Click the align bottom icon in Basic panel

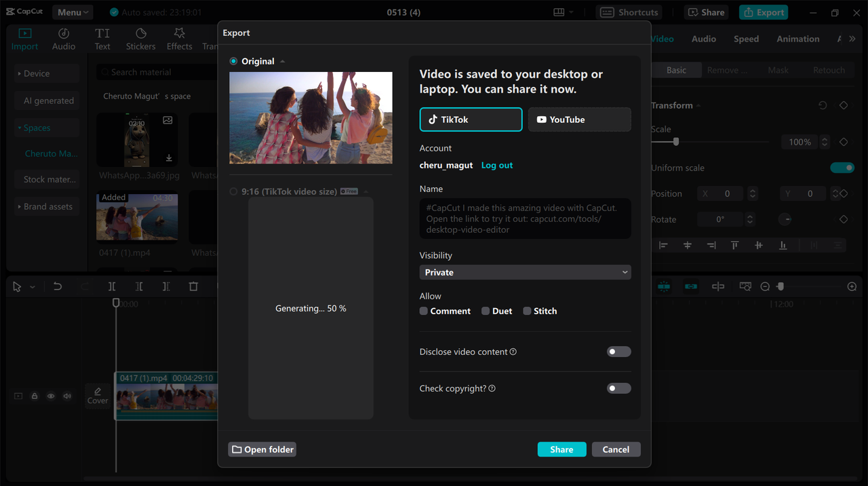783,245
